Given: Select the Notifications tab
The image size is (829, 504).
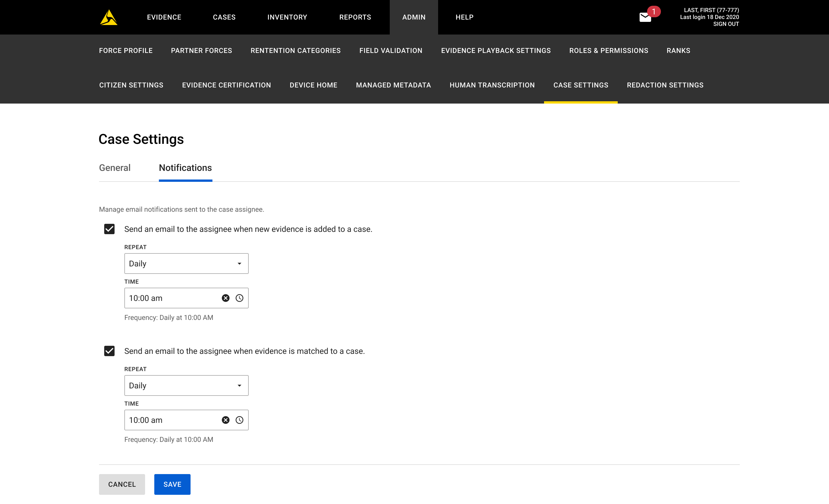Looking at the screenshot, I should pyautogui.click(x=185, y=168).
